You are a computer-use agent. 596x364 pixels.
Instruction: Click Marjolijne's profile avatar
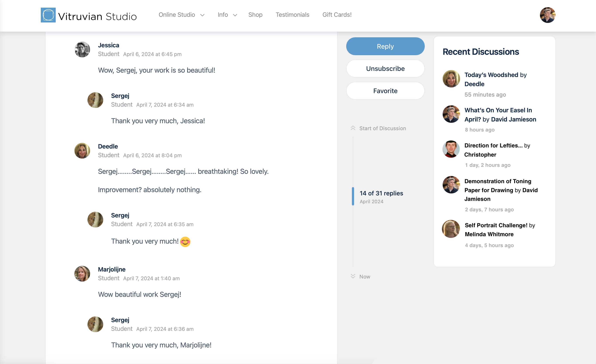[82, 274]
